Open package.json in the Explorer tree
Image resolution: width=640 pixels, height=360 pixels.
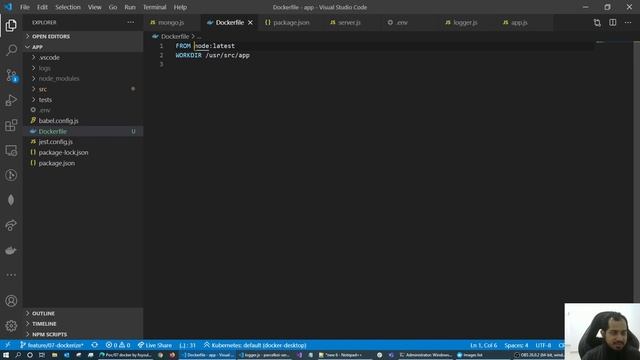(x=83, y=163)
